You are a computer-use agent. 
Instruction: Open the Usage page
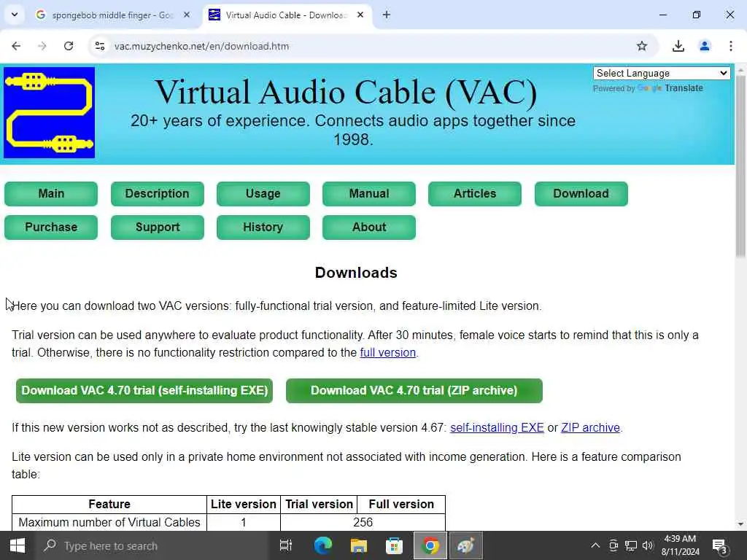point(263,194)
